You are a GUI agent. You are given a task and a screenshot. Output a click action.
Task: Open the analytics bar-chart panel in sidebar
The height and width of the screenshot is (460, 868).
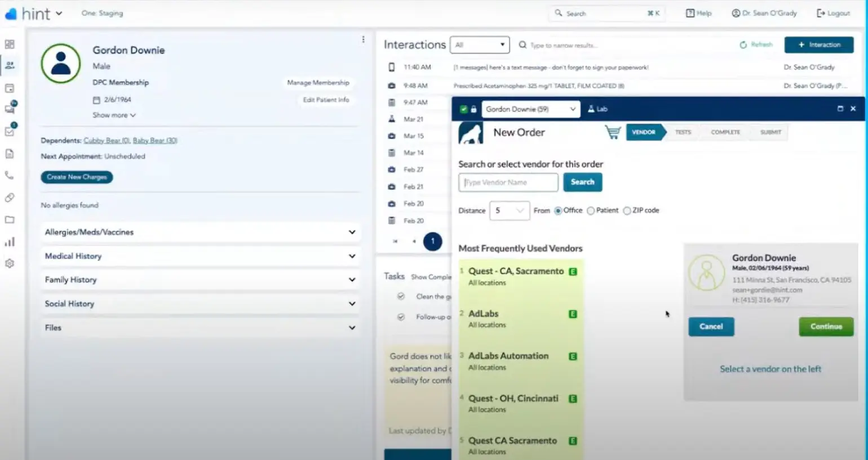(10, 242)
